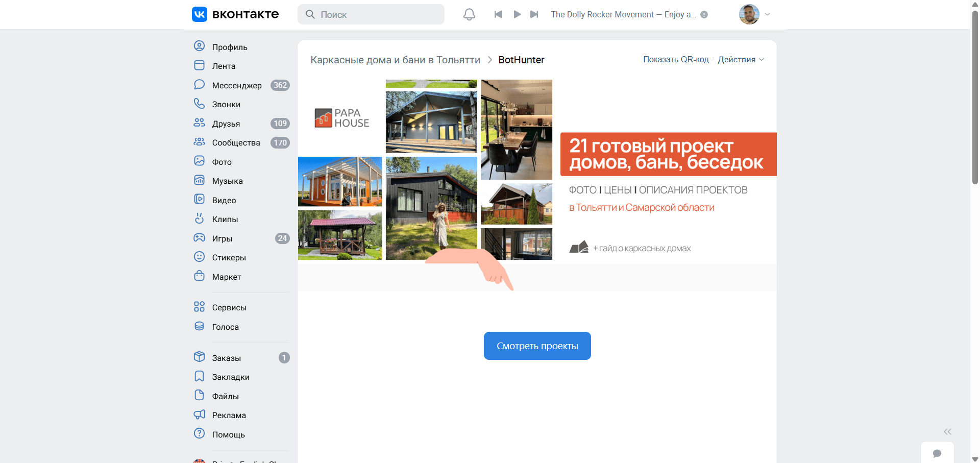The height and width of the screenshot is (463, 980).
Task: Click the Файлы document icon
Action: click(x=199, y=396)
